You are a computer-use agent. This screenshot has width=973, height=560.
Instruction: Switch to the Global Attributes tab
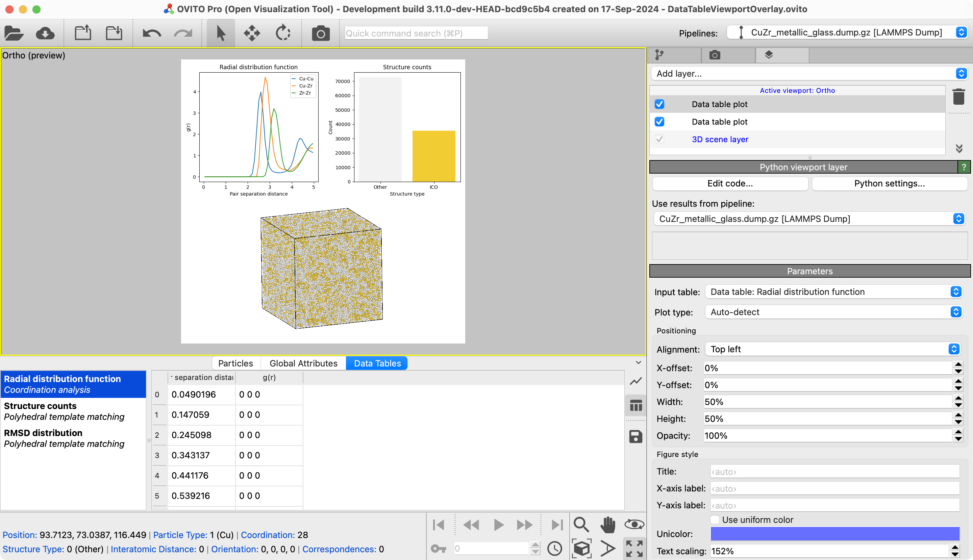303,363
